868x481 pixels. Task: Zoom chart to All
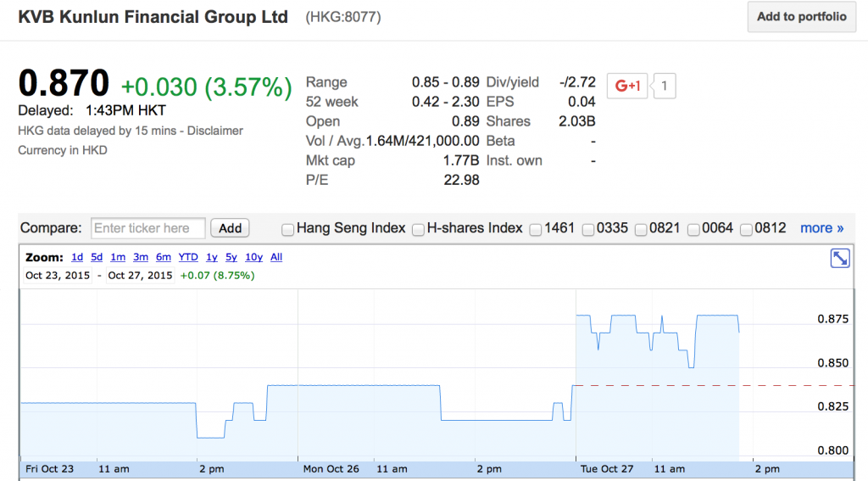coord(276,257)
